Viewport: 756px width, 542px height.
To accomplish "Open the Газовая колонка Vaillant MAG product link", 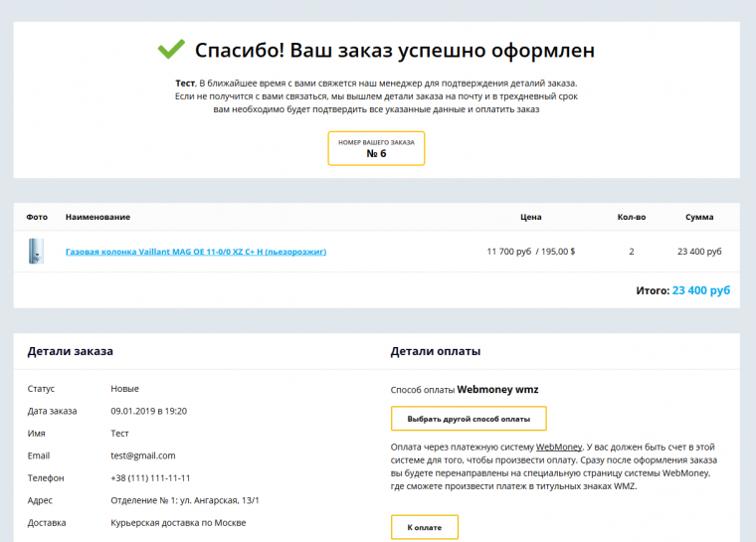I will (x=196, y=252).
